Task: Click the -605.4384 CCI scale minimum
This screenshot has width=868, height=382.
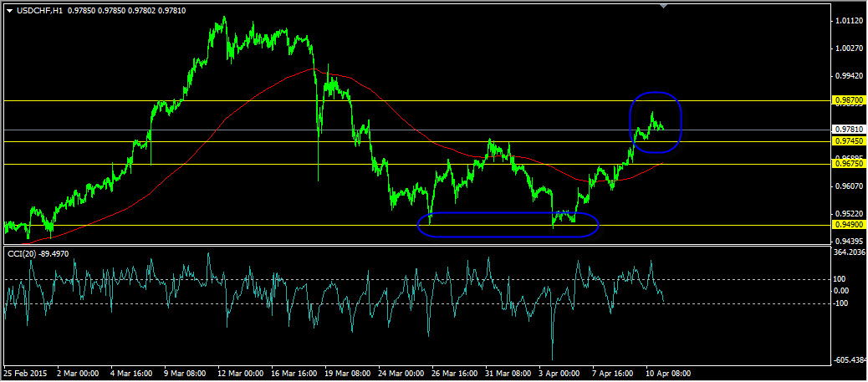Action: click(x=849, y=360)
